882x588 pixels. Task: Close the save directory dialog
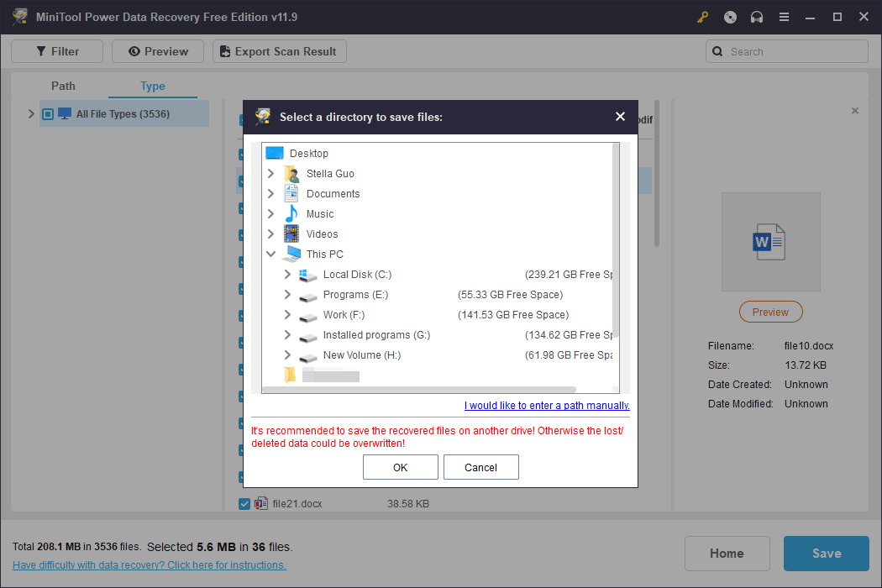click(x=620, y=117)
